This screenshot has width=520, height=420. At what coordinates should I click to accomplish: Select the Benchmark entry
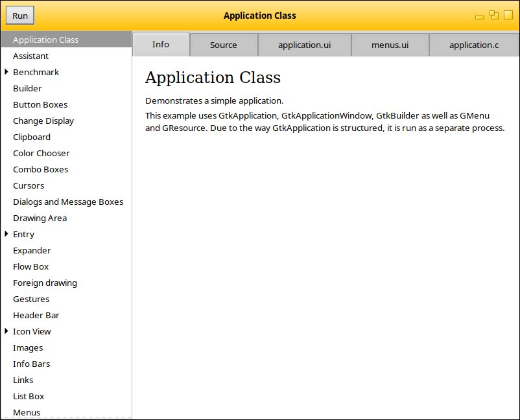[x=36, y=72]
